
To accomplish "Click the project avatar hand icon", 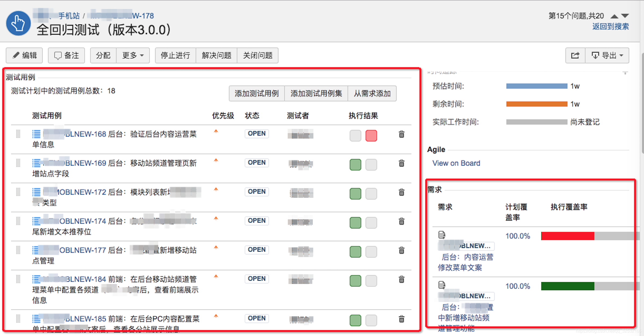I will click(x=18, y=23).
